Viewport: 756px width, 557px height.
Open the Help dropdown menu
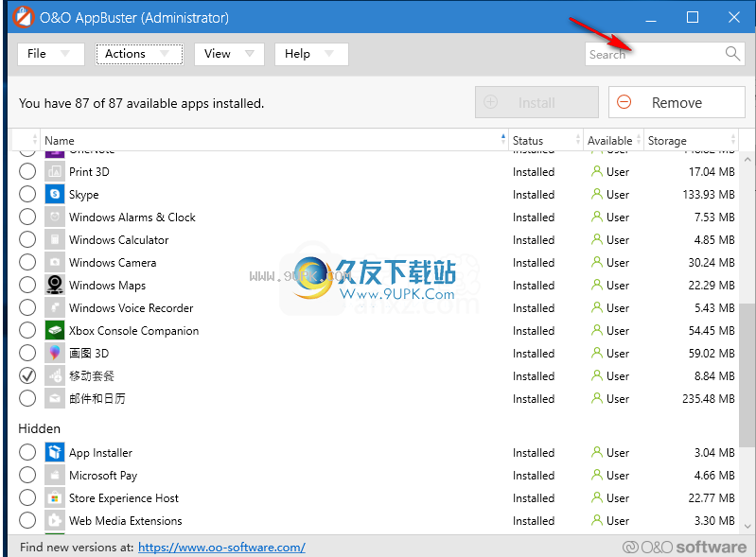point(311,54)
